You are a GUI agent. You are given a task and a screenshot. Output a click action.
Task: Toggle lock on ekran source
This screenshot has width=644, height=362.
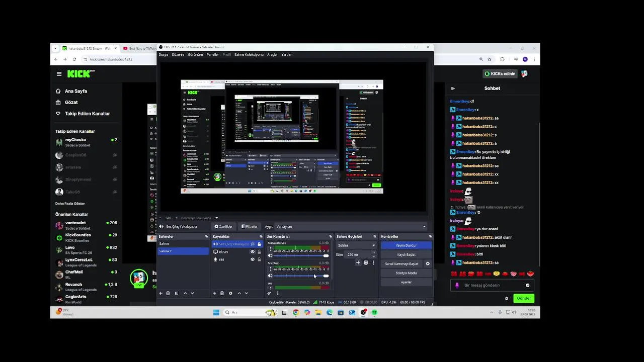(259, 252)
